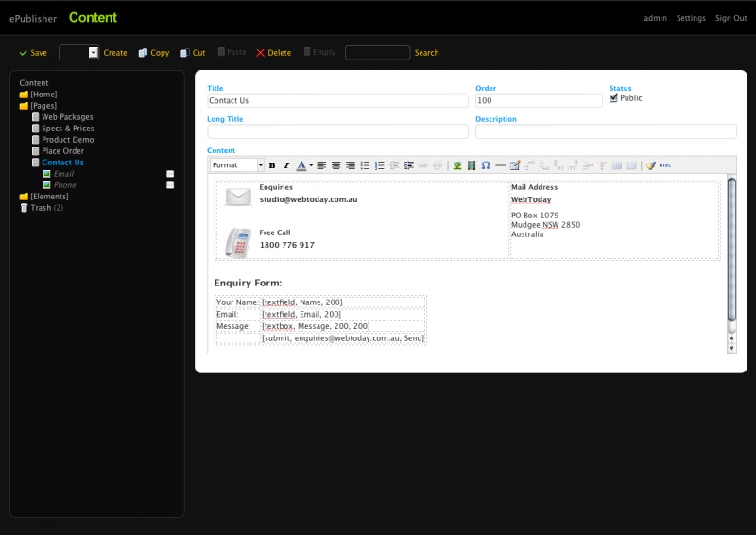Click the Sign Out link

click(x=730, y=18)
